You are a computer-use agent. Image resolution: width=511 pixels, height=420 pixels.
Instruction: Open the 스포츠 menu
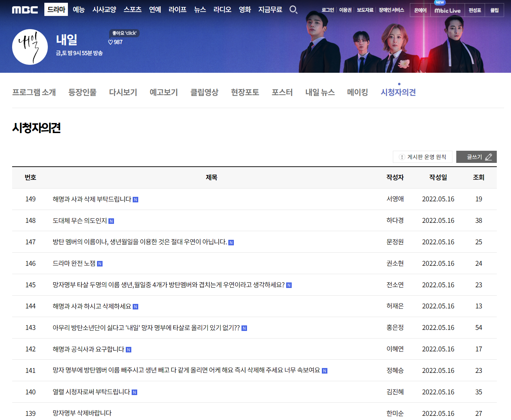click(133, 9)
